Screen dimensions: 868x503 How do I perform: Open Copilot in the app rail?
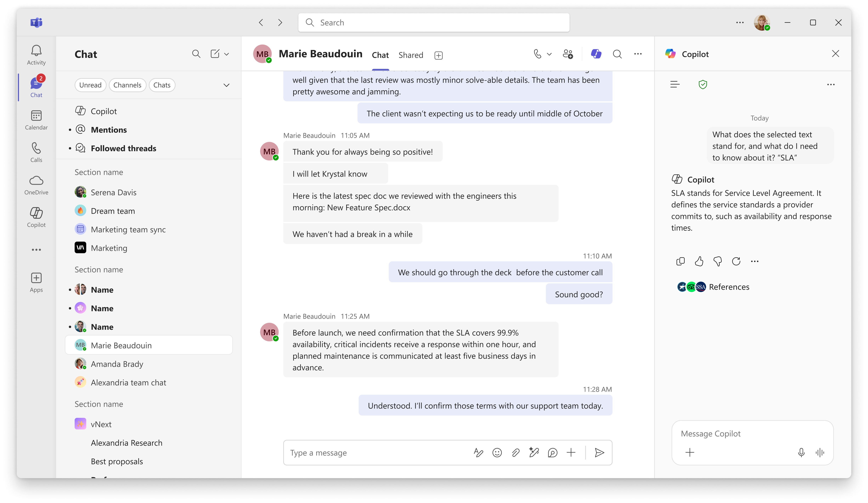(x=36, y=217)
